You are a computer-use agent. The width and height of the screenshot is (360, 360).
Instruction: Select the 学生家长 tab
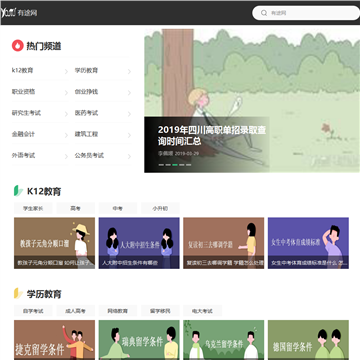(33, 208)
